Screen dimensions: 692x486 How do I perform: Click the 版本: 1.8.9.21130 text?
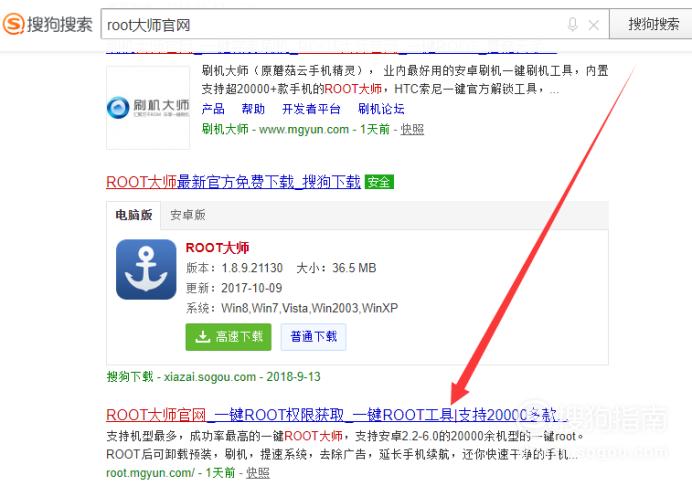234,268
